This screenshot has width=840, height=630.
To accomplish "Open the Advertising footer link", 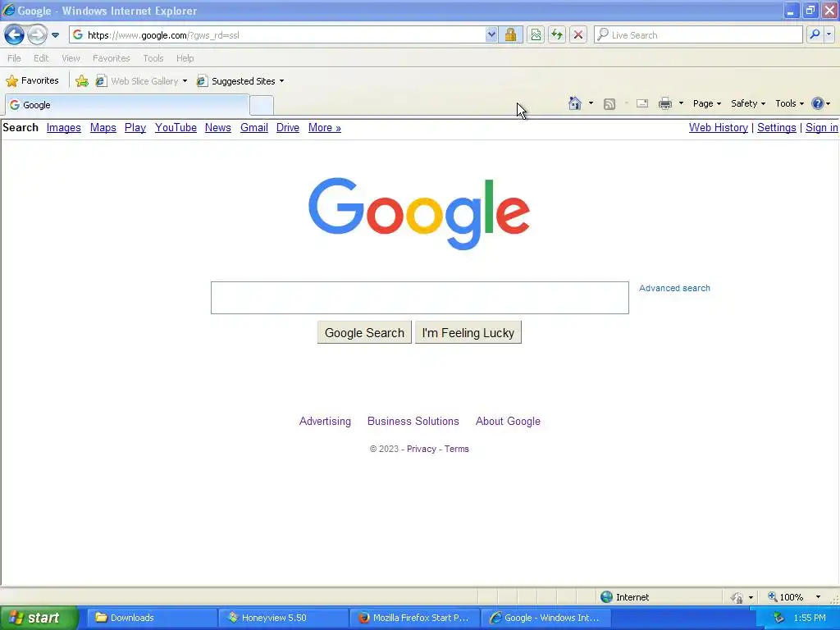I will click(325, 421).
